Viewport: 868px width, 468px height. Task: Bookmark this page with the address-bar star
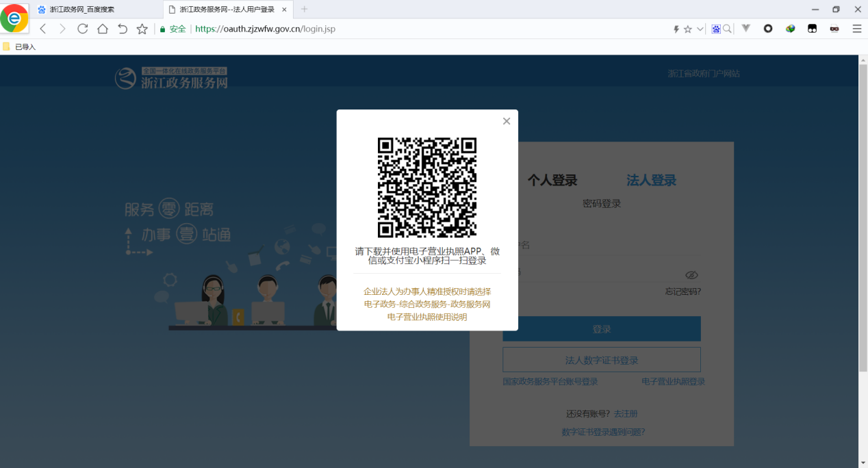pyautogui.click(x=688, y=29)
